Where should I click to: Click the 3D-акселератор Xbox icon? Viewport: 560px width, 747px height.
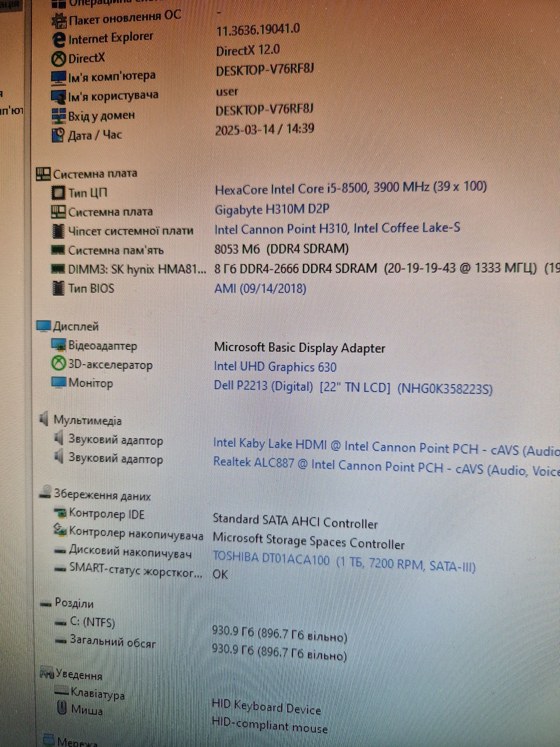click(x=58, y=364)
